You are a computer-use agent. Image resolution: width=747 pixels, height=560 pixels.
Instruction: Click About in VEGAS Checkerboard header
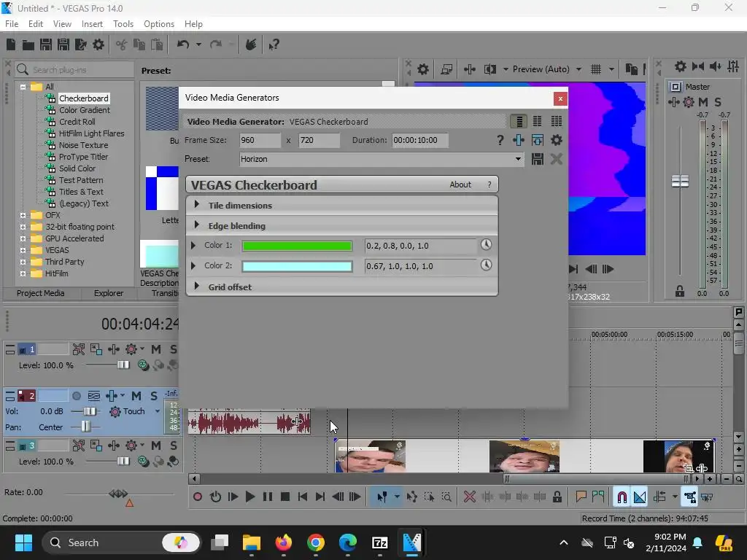tap(460, 184)
